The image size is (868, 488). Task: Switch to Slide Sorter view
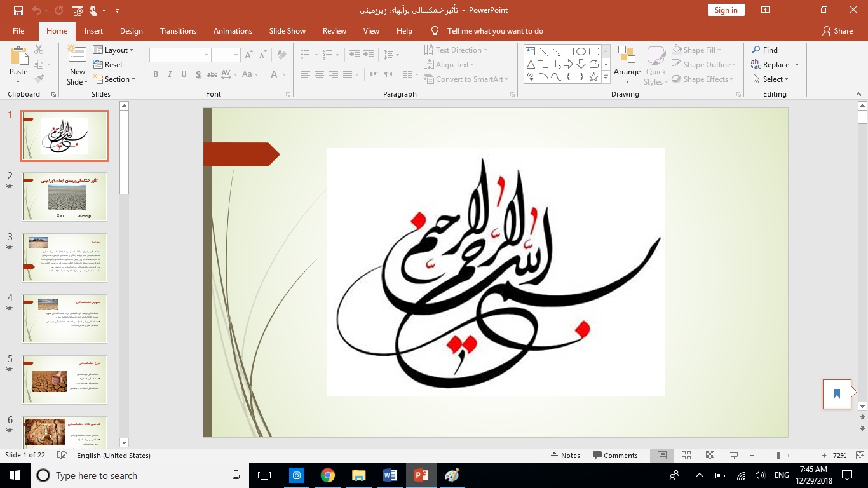click(x=686, y=456)
